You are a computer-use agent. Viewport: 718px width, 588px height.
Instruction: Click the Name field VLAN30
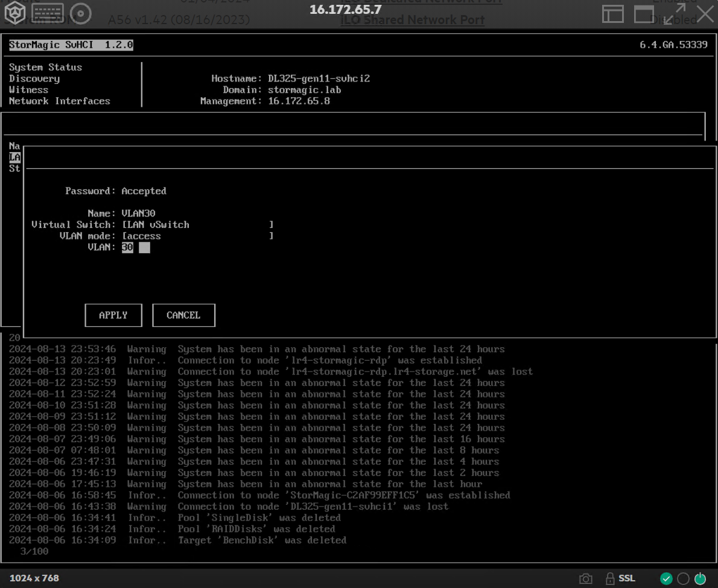click(138, 213)
